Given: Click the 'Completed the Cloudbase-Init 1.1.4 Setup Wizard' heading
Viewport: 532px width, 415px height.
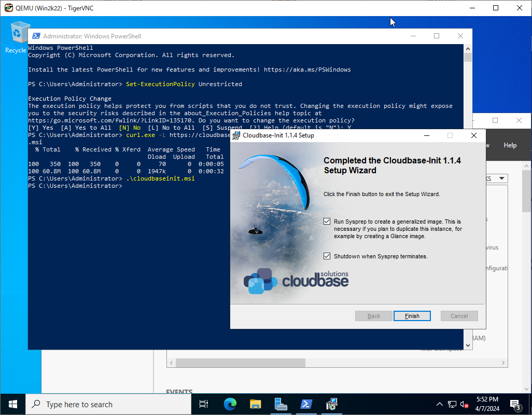Looking at the screenshot, I should coord(392,165).
